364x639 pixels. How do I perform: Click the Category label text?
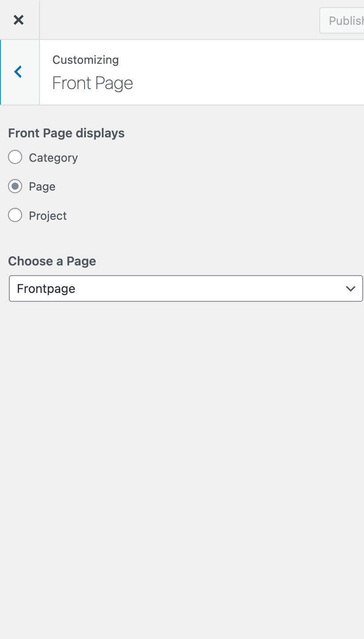coord(53,157)
